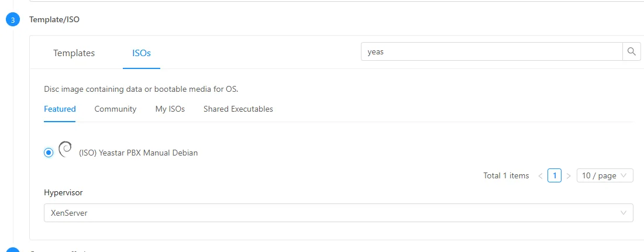644x252 pixels.
Task: Go to previous page arrow
Action: coord(540,176)
